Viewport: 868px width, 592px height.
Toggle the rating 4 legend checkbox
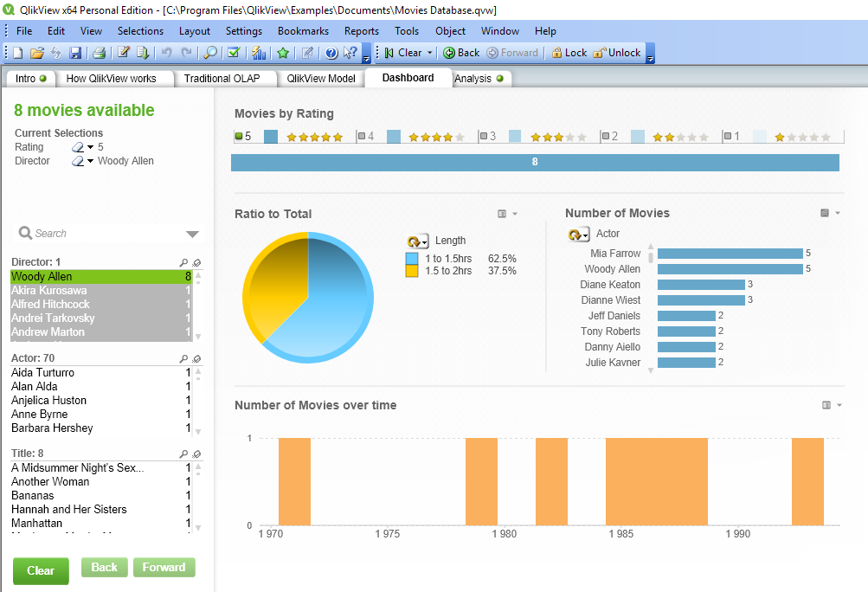click(x=362, y=136)
